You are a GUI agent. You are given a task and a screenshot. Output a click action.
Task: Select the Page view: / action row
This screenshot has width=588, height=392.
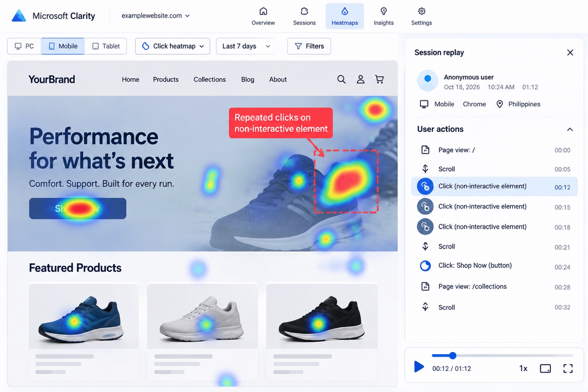(x=495, y=150)
